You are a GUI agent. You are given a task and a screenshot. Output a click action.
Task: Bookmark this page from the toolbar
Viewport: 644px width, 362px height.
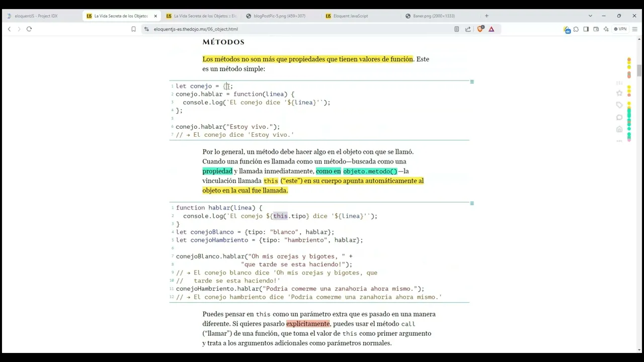point(133,29)
